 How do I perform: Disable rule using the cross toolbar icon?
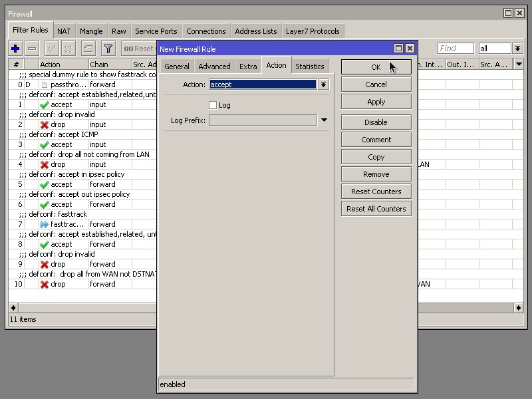point(68,49)
